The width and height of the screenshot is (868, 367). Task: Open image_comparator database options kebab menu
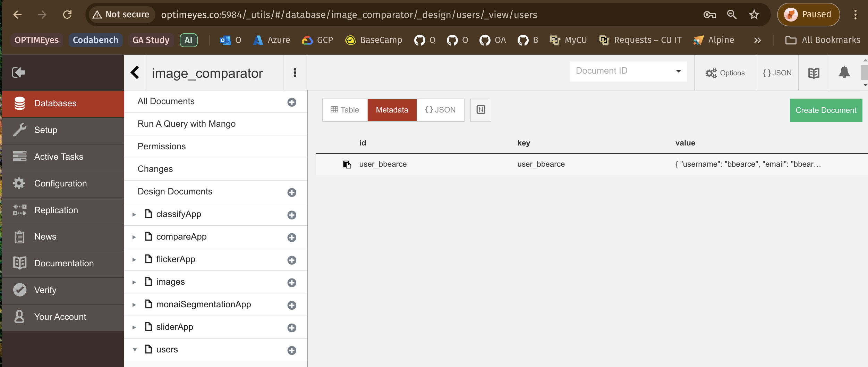coord(295,73)
